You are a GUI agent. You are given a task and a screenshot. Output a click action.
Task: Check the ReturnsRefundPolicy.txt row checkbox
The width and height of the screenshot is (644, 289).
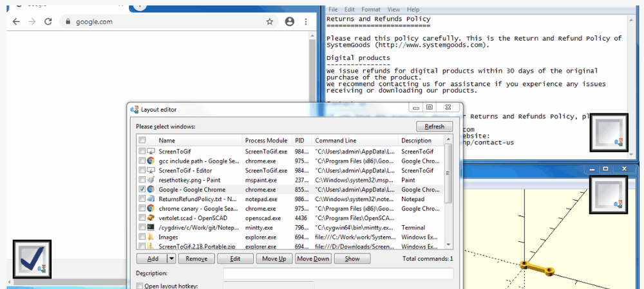142,199
